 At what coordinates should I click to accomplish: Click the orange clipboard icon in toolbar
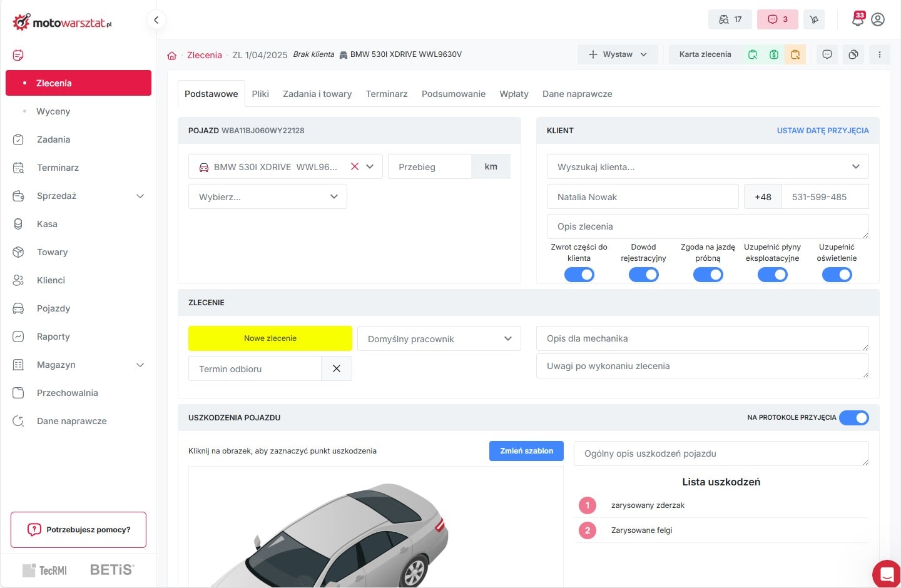pyautogui.click(x=795, y=54)
